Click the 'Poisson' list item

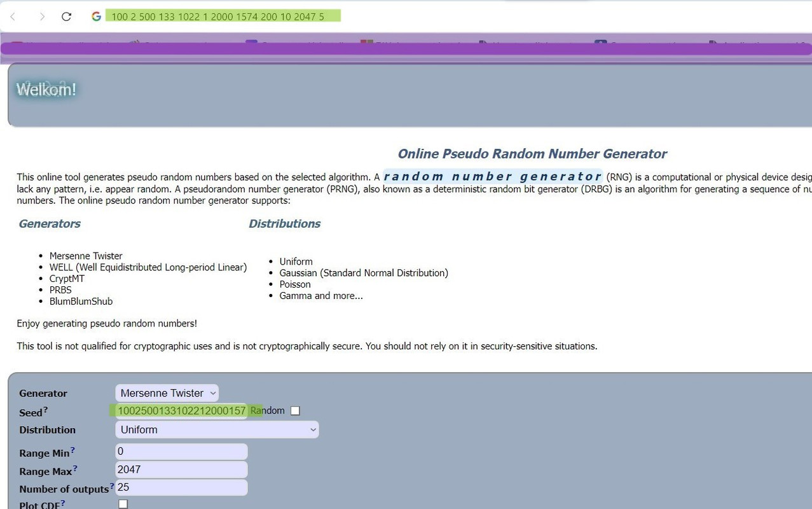(295, 284)
